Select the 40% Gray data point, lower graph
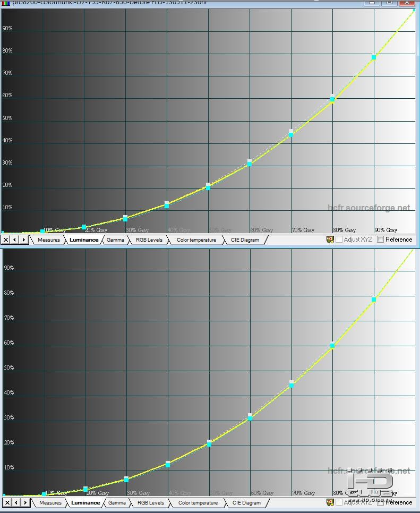The image size is (420, 513). 168,465
